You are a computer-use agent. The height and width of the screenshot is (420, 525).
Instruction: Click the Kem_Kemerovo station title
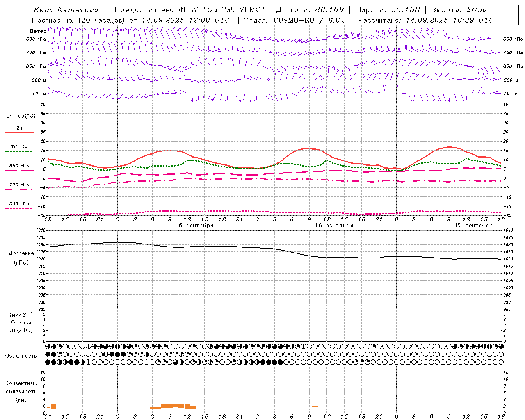[66, 10]
